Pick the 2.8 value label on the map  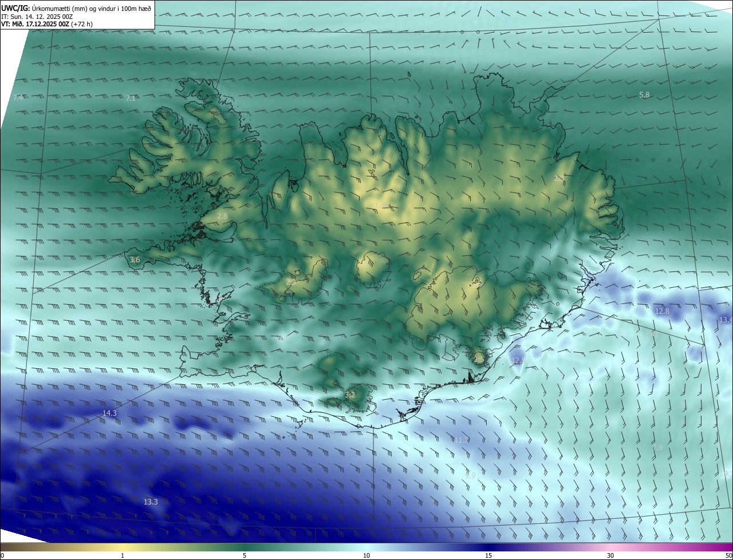pos(222,216)
